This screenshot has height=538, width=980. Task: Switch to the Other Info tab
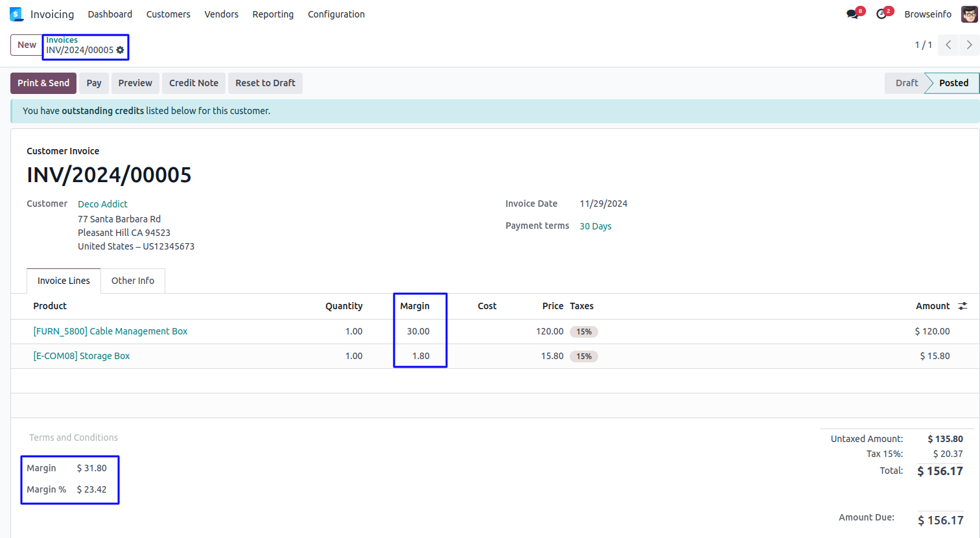tap(132, 281)
